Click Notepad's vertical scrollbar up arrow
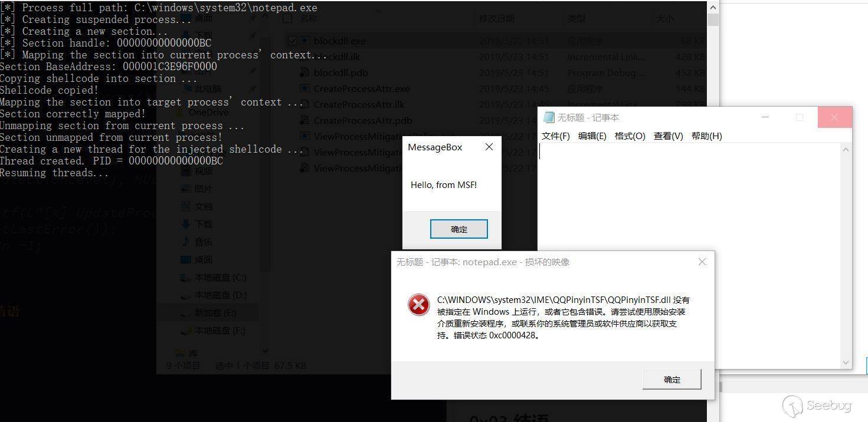The image size is (868, 422). pyautogui.click(x=846, y=150)
